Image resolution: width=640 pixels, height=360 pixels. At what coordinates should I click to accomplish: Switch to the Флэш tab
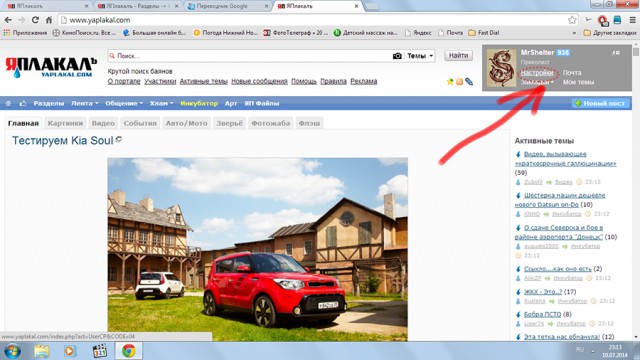[309, 123]
